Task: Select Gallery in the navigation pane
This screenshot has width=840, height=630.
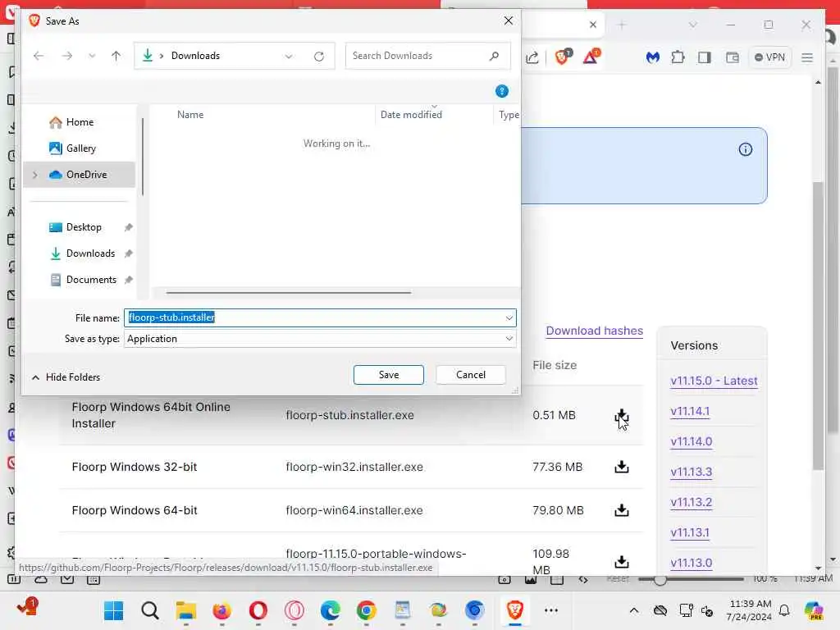Action: pos(80,148)
